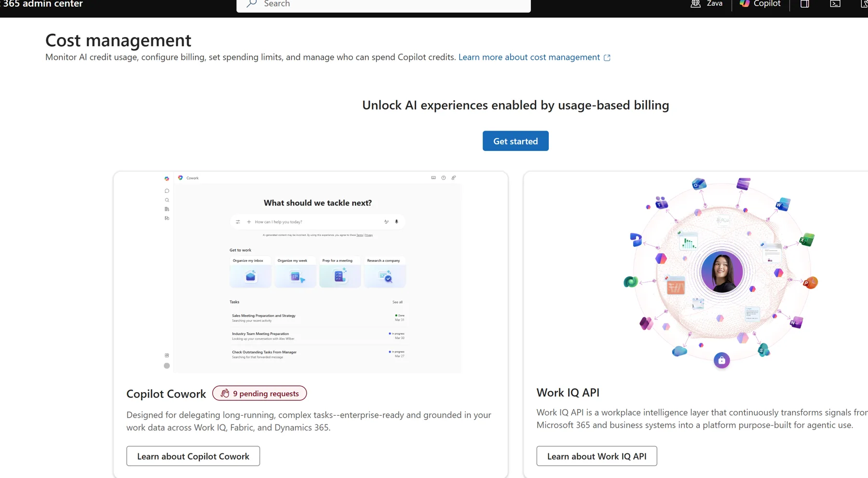This screenshot has width=868, height=478.
Task: Click the OneNote icon in Work IQ illustration
Action: coord(796,322)
